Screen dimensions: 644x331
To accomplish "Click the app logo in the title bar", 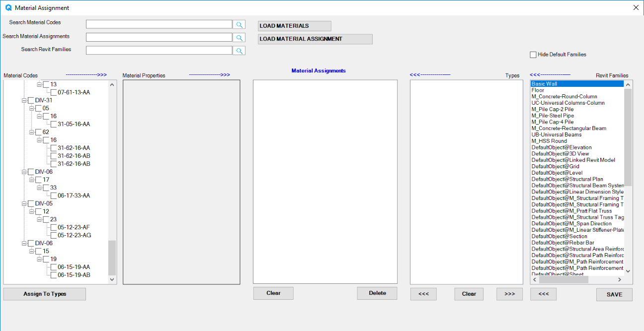I will 8,8.
